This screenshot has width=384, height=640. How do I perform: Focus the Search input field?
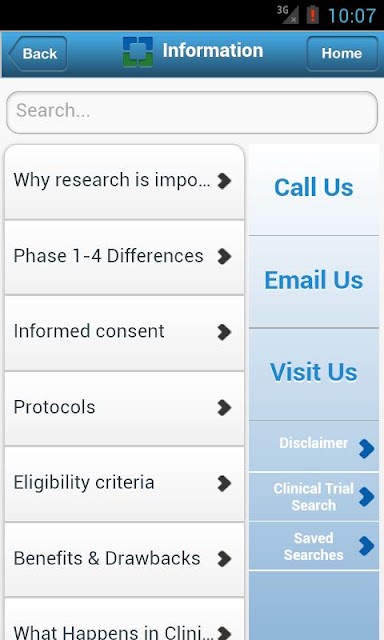pos(192,112)
